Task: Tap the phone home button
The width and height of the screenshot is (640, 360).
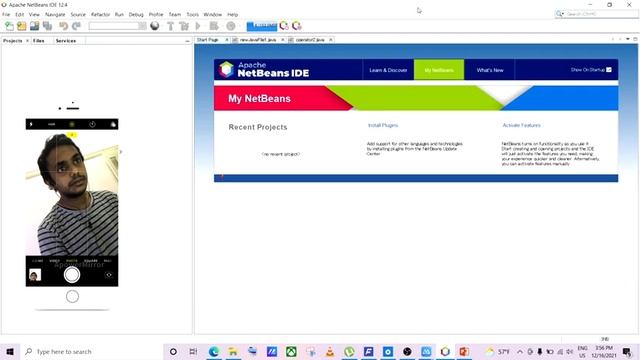Action: (x=72, y=296)
